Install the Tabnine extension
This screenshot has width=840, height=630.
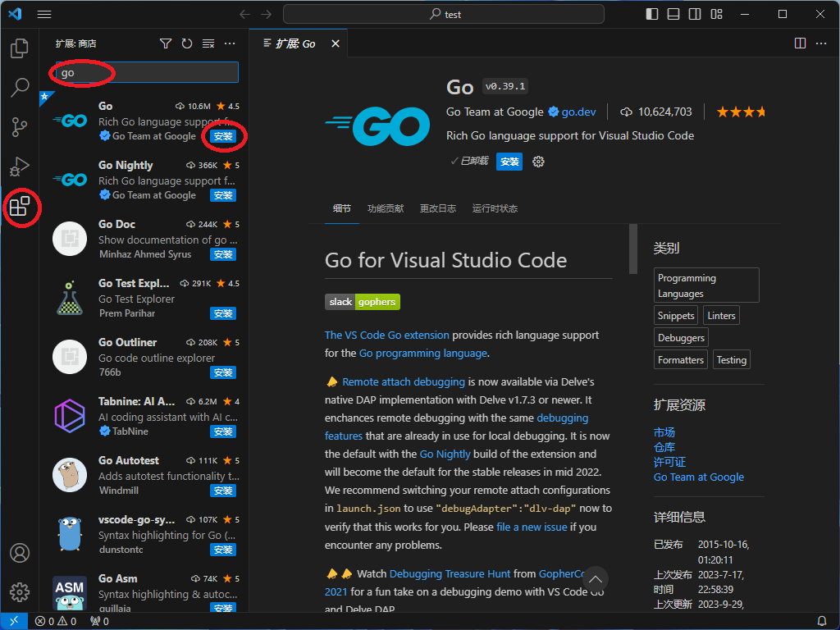(x=223, y=431)
